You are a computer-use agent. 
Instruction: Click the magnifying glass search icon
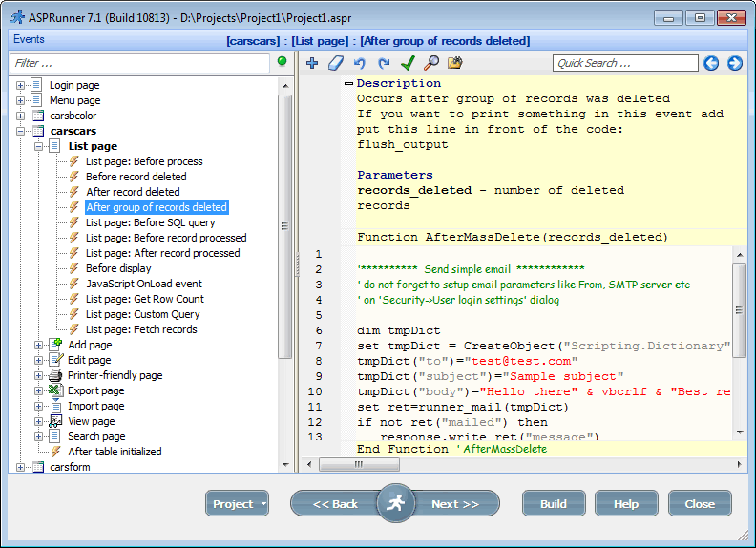coord(431,63)
